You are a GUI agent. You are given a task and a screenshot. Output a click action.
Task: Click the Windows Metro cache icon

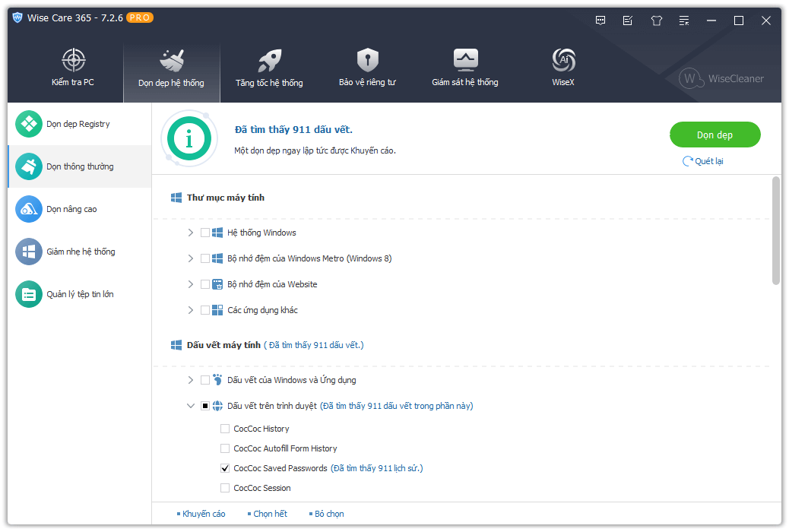[217, 258]
